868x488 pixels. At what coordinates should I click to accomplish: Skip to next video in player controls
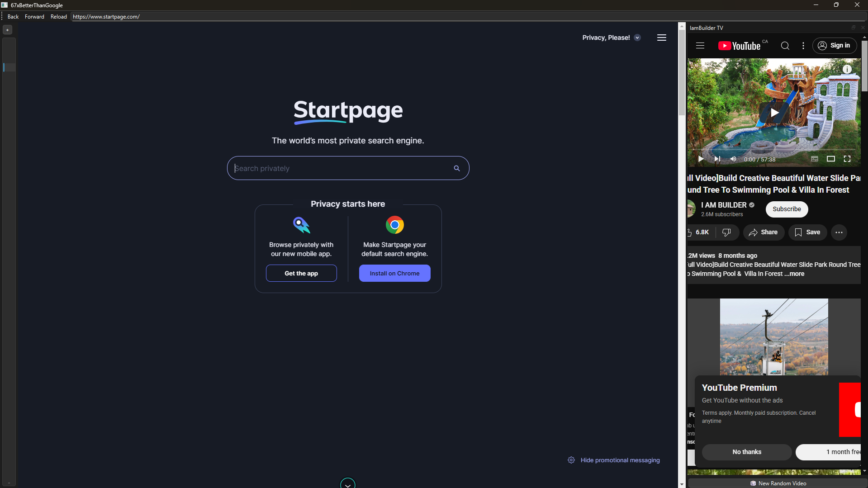coord(717,159)
